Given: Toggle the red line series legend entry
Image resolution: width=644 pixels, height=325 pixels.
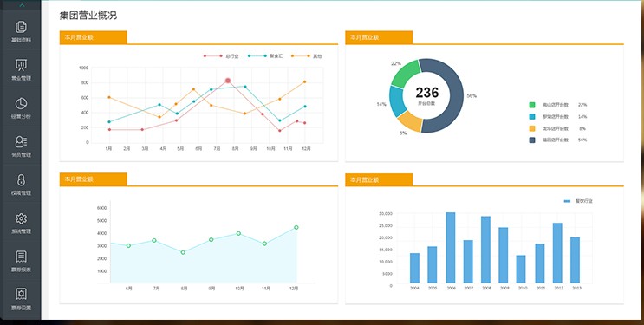Looking at the screenshot, I should coord(221,55).
